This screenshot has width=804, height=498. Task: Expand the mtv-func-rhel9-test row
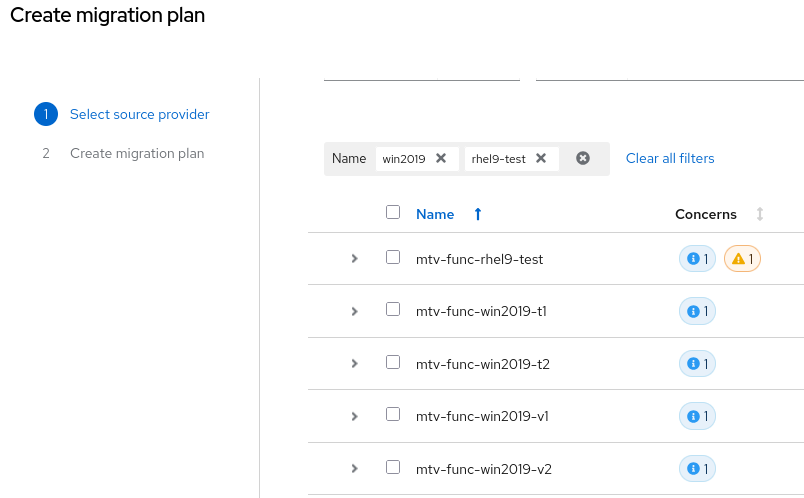pyautogui.click(x=354, y=259)
